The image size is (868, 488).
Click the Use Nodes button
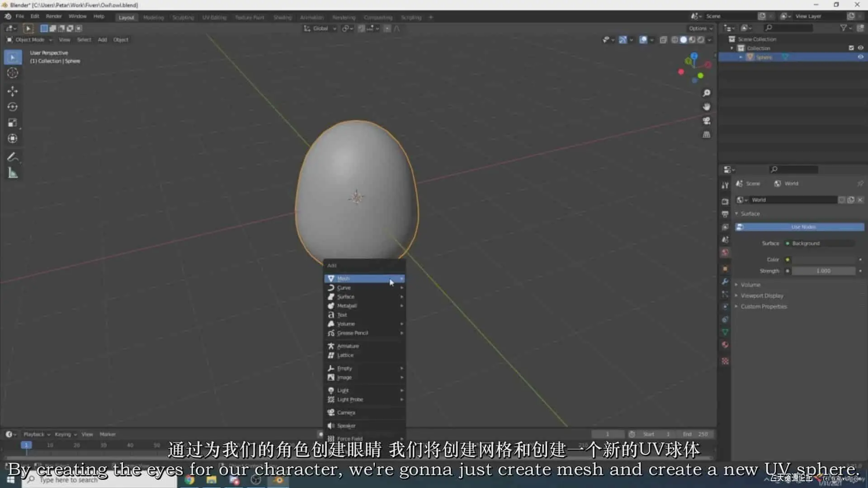click(803, 227)
